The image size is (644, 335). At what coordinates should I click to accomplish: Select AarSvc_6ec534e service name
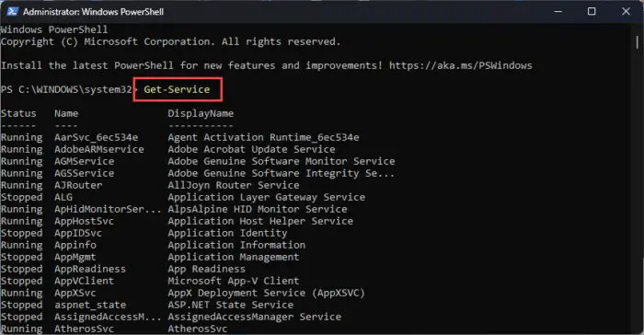click(x=96, y=137)
